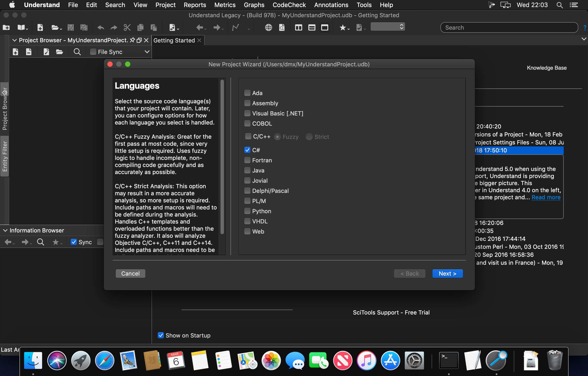Check the Assembly language option
Viewport: 588px width, 376px height.
(x=247, y=103)
